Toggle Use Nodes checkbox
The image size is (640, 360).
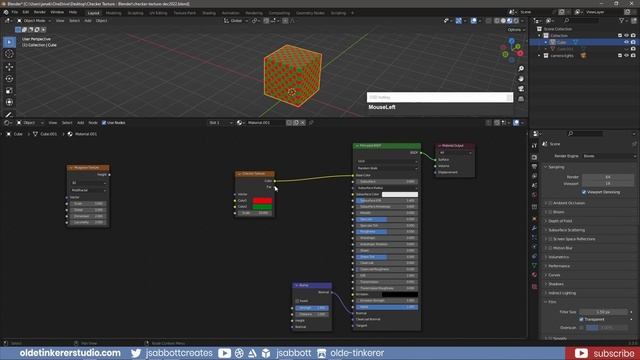(104, 122)
